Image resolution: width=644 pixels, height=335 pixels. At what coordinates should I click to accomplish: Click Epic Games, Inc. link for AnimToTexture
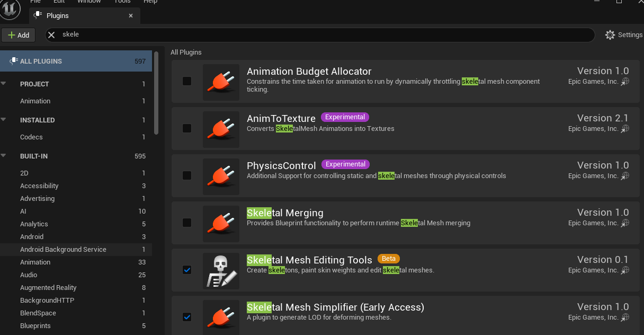click(593, 129)
